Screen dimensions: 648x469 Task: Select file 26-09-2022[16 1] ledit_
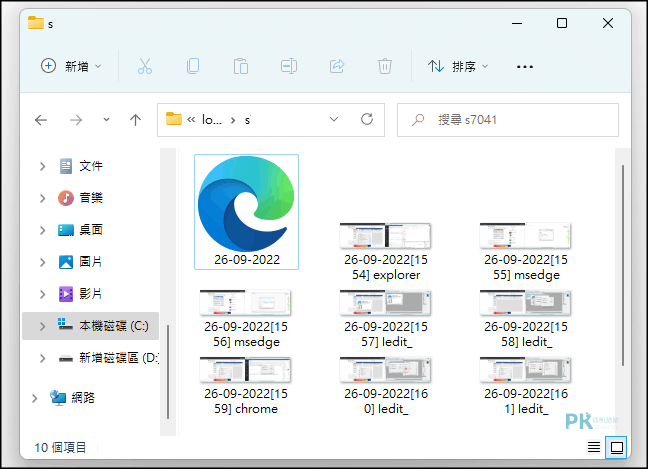pos(526,386)
